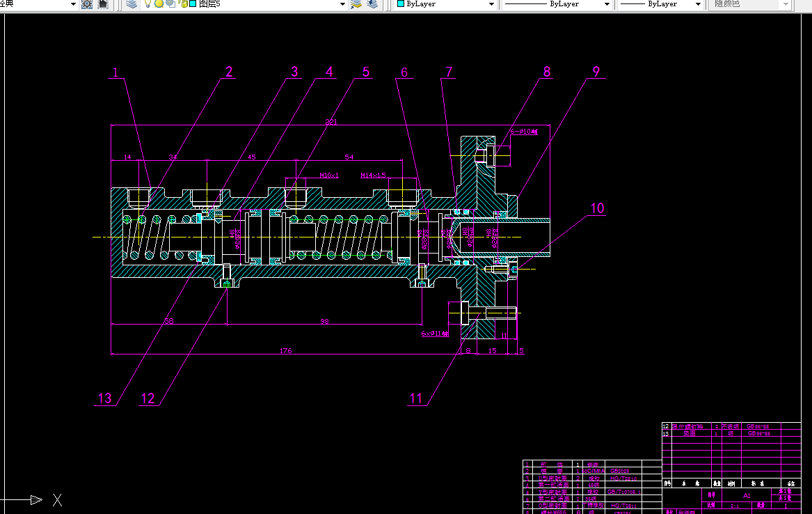Select part callout number 7

[449, 72]
